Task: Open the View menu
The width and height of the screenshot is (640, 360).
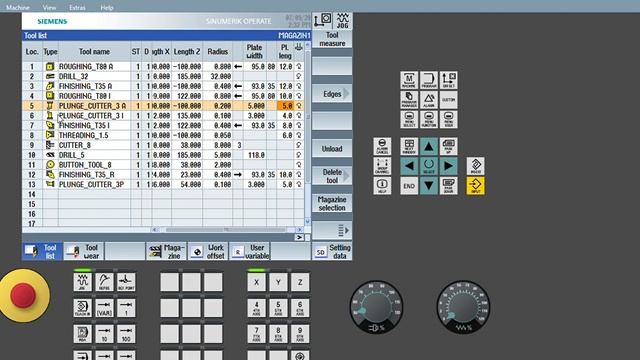Action: tap(49, 7)
